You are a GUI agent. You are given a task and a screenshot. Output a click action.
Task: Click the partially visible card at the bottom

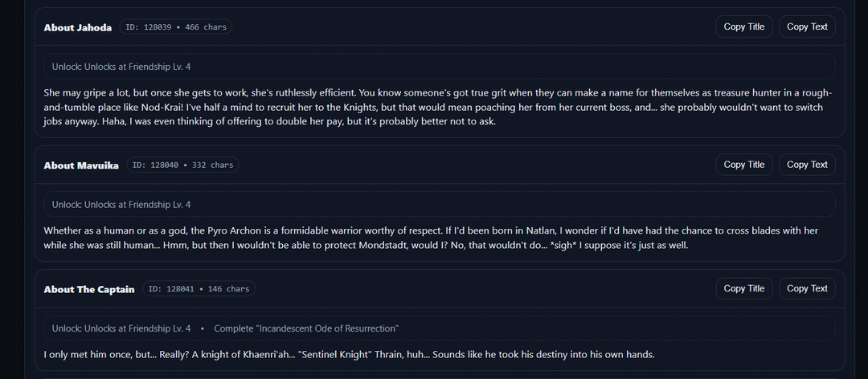click(439, 376)
